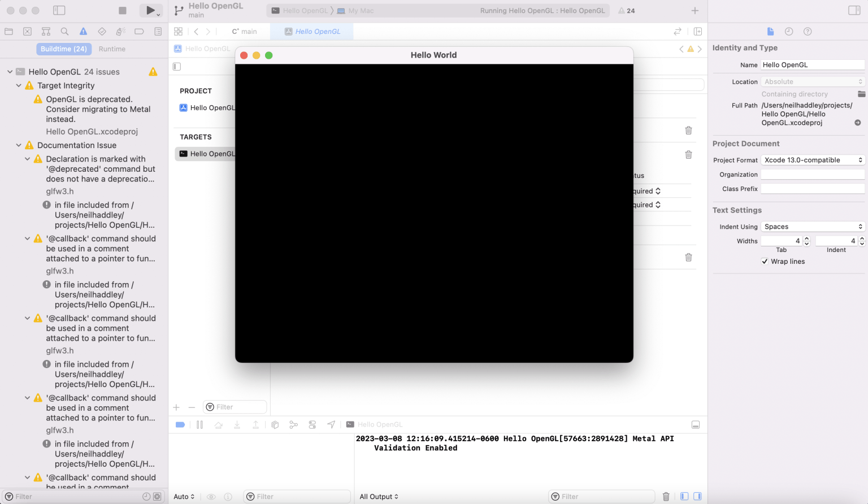
Task: Select the Issue navigator warning icon
Action: [x=83, y=32]
